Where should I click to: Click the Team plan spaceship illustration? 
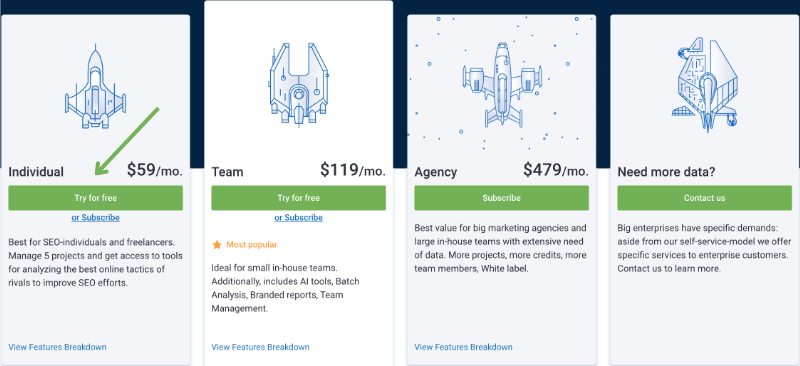298,84
